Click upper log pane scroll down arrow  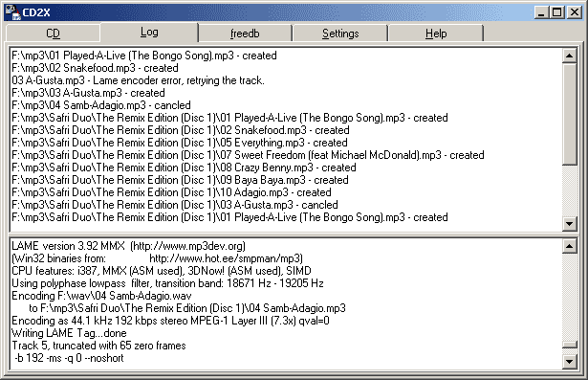(569, 223)
